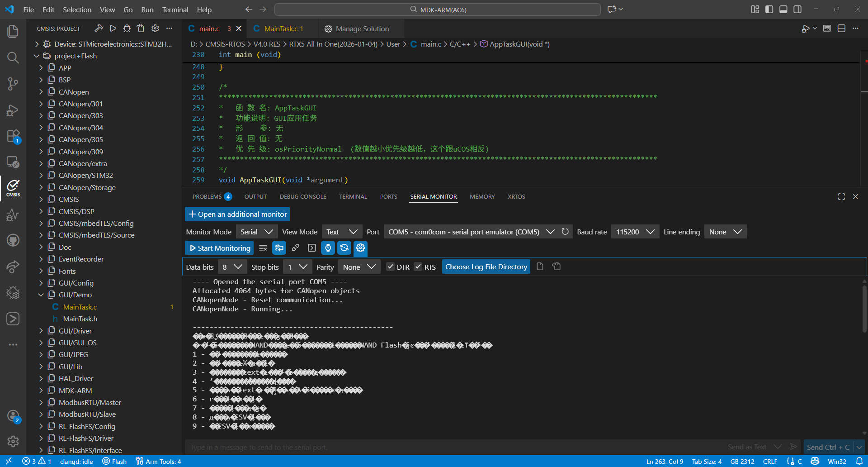Screen dimensions: 868x467
Task: Switch to the Debug Console tab
Action: point(303,197)
